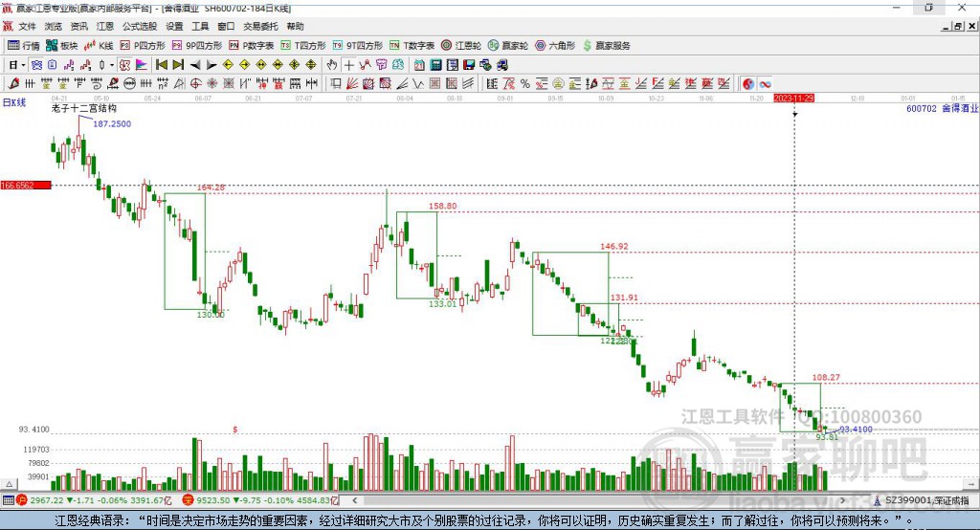Click the horizontal scrollbar right arrow

pyautogui.click(x=842, y=500)
